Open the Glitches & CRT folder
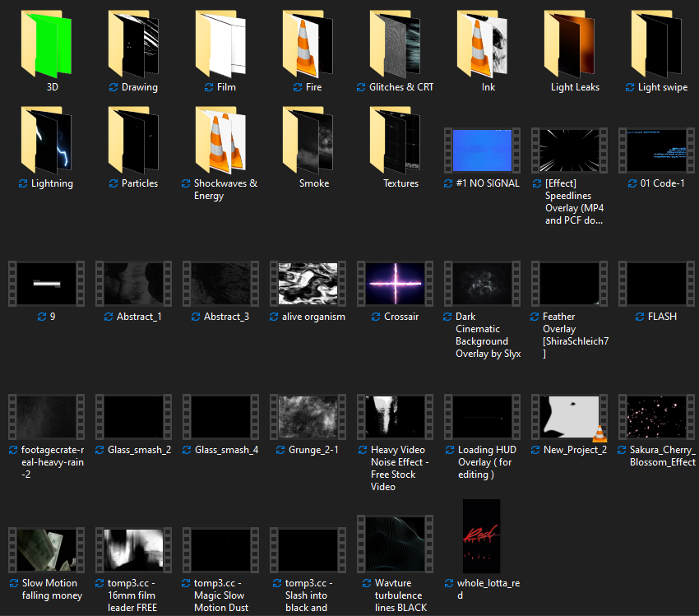The image size is (699, 616). [395, 44]
